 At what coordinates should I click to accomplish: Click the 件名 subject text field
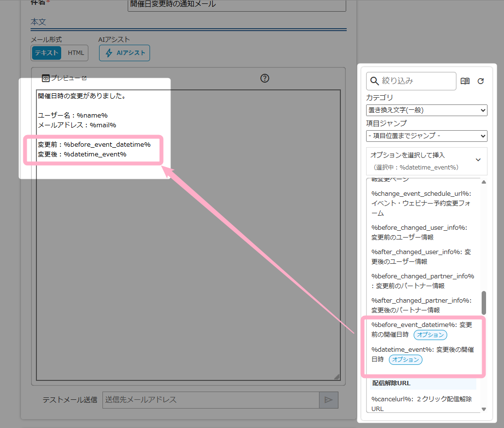pyautogui.click(x=236, y=4)
